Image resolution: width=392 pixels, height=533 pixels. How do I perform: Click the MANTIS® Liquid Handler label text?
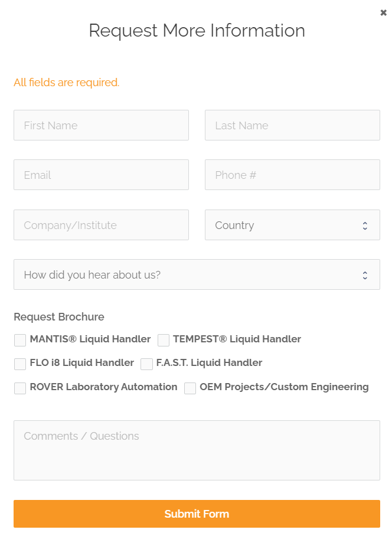pyautogui.click(x=90, y=339)
